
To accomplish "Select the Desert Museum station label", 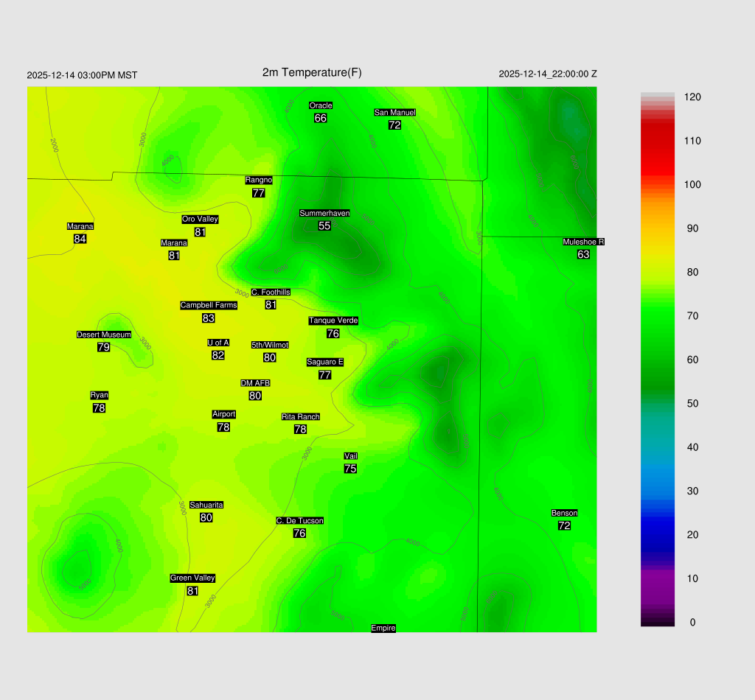I will [x=104, y=335].
